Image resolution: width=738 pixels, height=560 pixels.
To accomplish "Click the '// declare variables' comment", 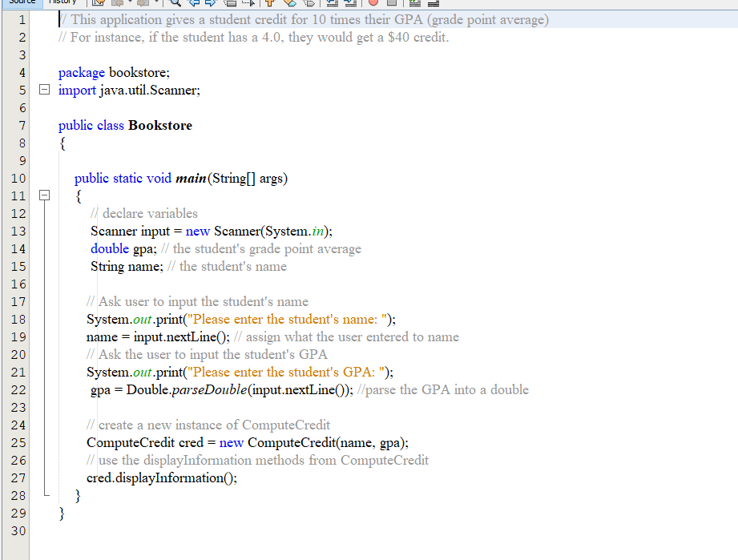I will click(144, 214).
